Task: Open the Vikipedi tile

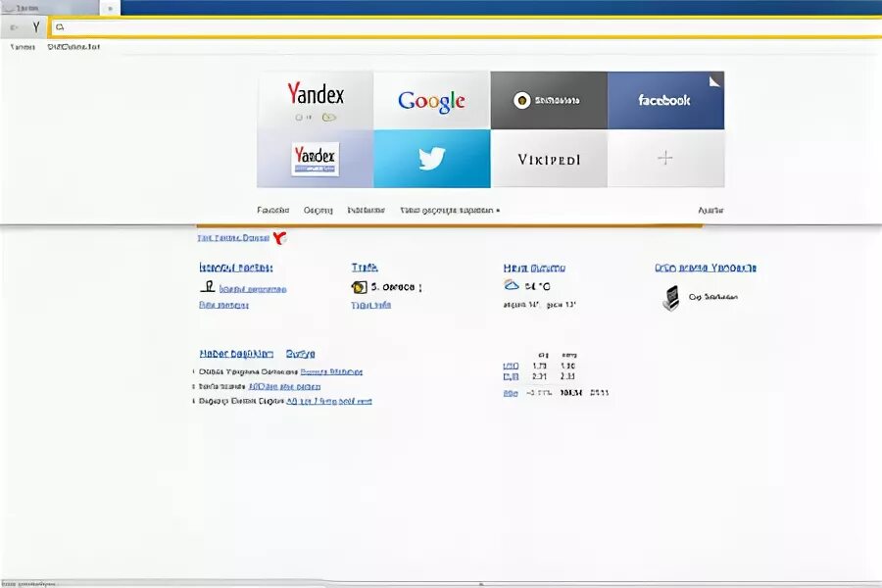Action: 549,159
